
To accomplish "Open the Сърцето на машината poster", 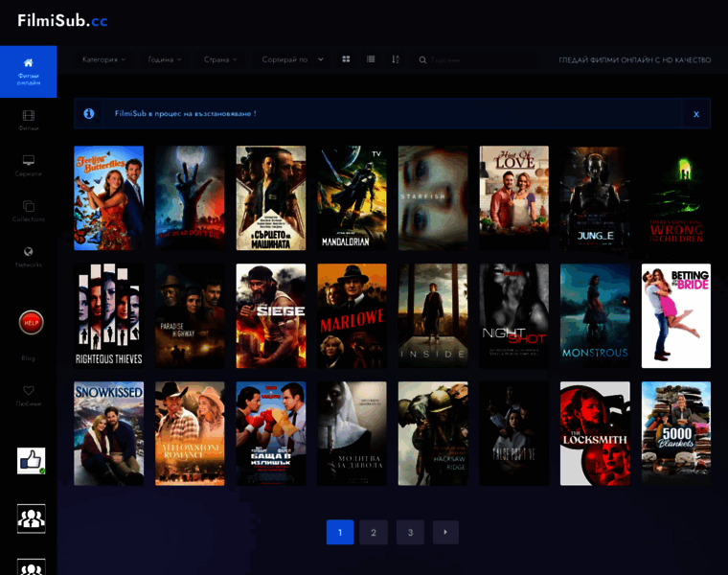I will point(271,198).
